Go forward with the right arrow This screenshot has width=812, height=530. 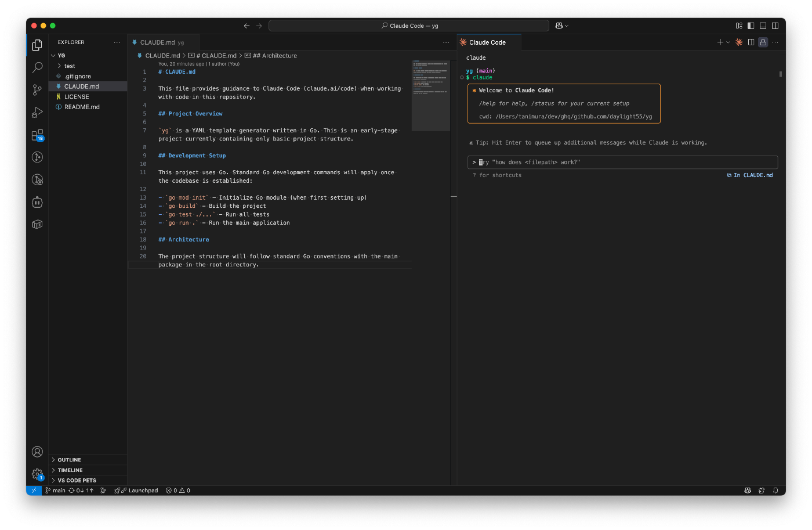(x=259, y=26)
